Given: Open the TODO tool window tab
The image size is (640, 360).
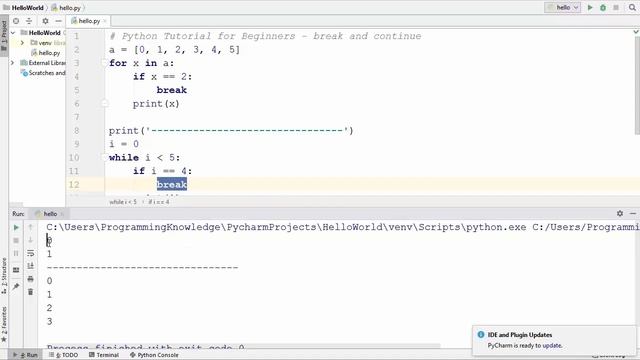Looking at the screenshot, I should click(x=63, y=355).
